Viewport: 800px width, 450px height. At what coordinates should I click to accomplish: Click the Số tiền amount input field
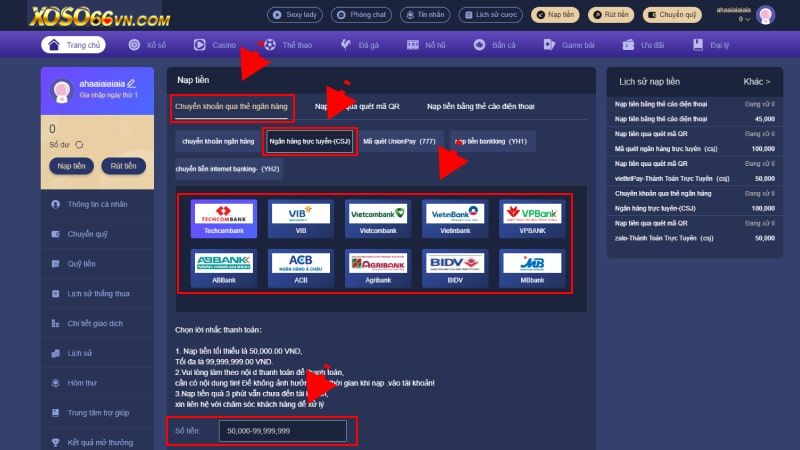pyautogui.click(x=283, y=431)
